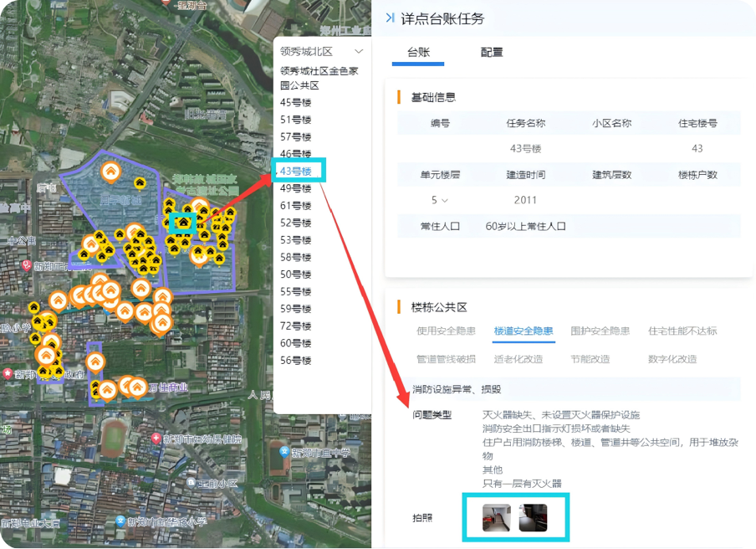Click orange marker in small purple rectangle
The height and width of the screenshot is (549, 756).
95,362
